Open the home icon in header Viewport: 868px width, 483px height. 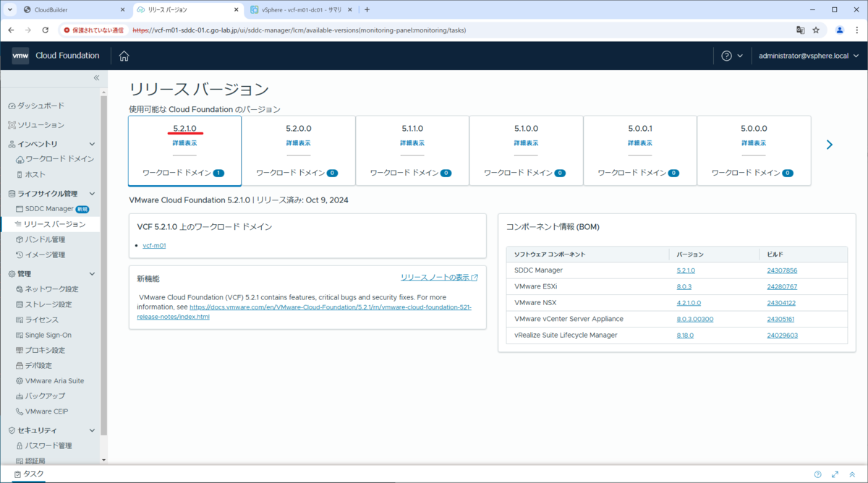(x=124, y=56)
